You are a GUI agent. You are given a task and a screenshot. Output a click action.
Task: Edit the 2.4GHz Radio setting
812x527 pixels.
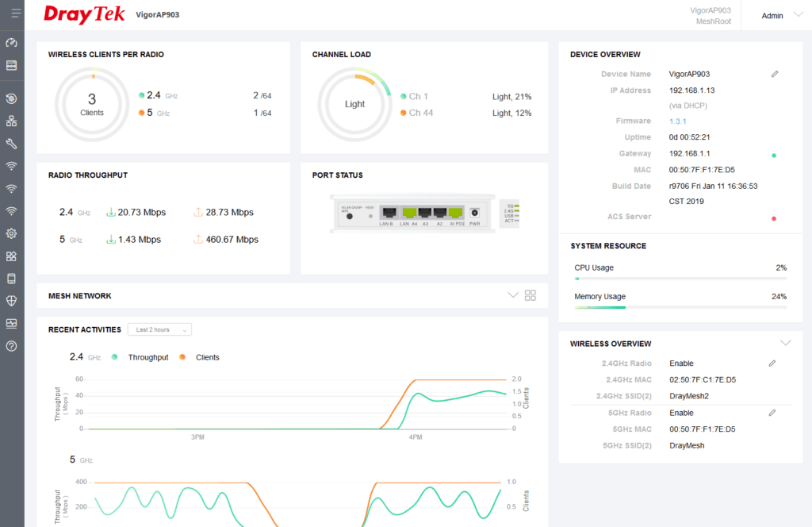[772, 364]
